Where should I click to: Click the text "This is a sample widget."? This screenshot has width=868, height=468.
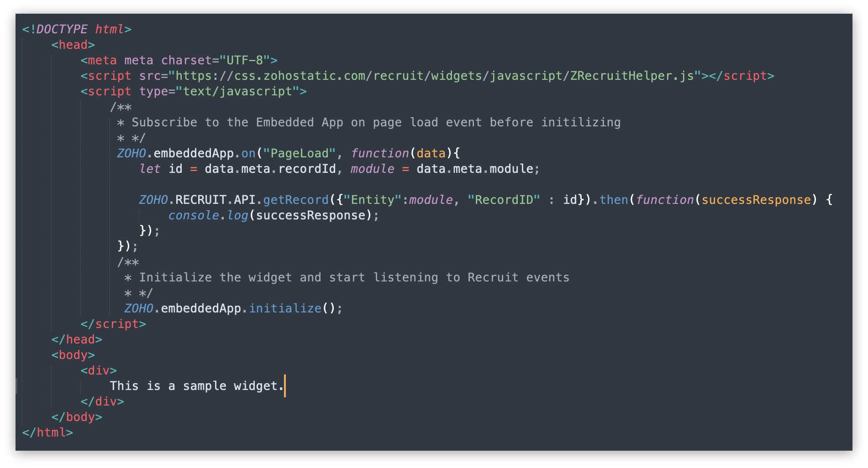pos(196,386)
